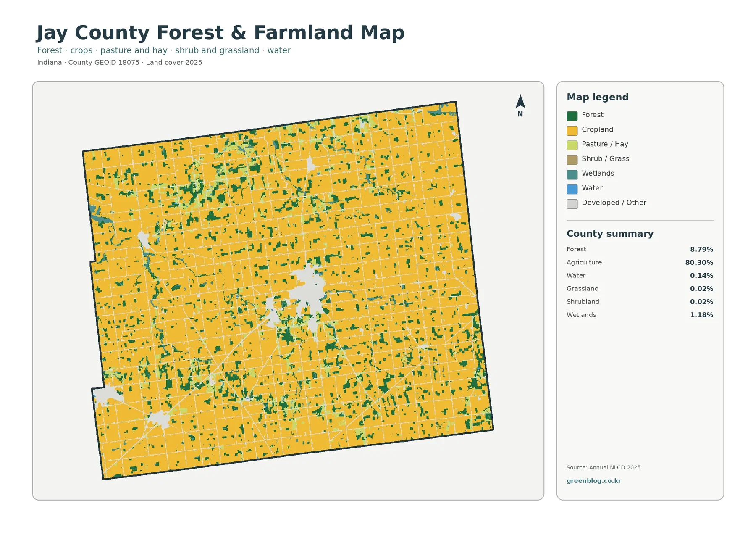Select the Wetlands legend label

[598, 174]
